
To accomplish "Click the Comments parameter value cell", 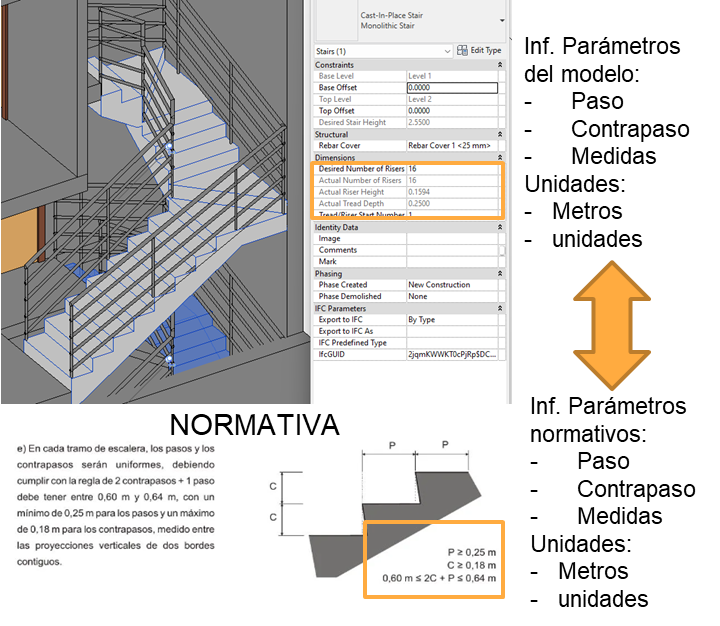I will [452, 250].
